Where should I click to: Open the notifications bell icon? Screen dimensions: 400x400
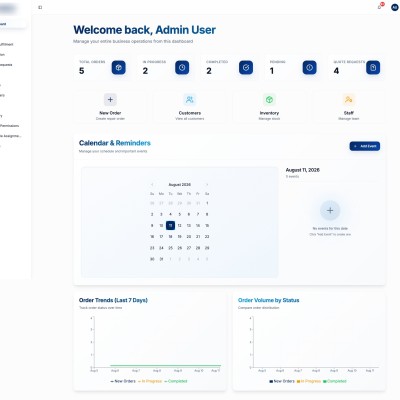[380, 7]
